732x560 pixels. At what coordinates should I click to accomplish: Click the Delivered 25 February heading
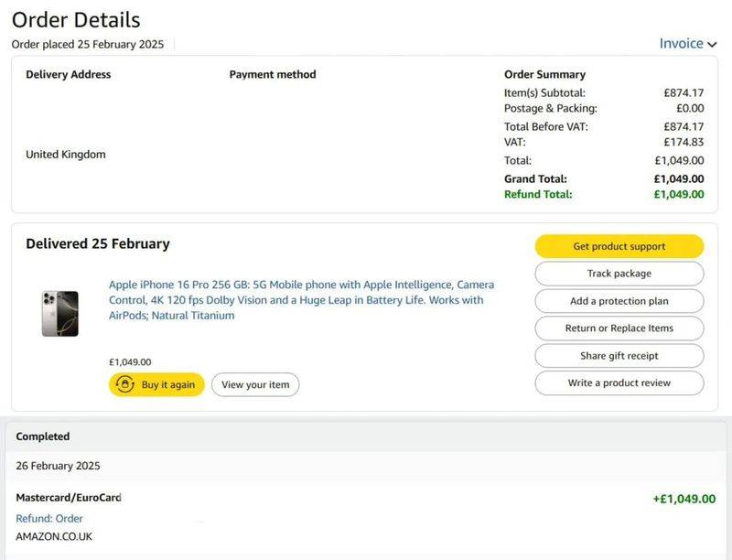click(98, 243)
